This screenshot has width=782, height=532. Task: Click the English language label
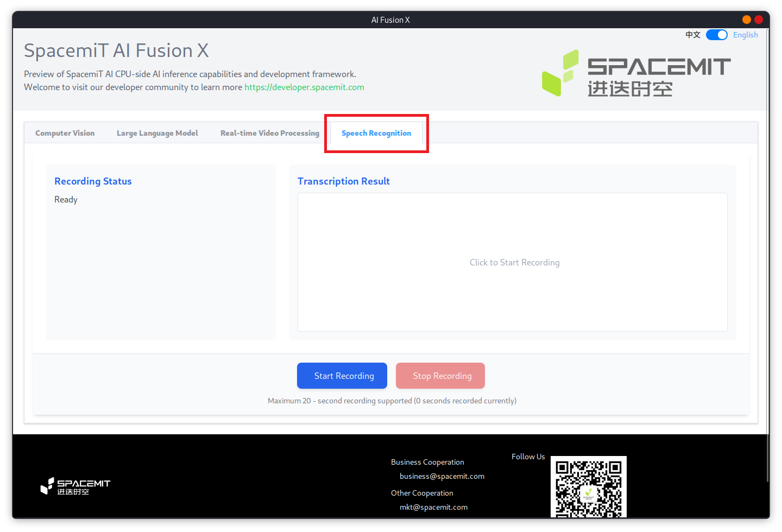coord(746,35)
